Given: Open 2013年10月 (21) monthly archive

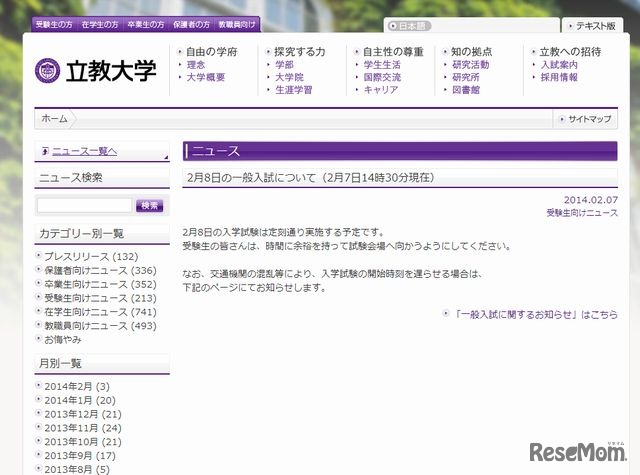Looking at the screenshot, I should coord(83,442).
